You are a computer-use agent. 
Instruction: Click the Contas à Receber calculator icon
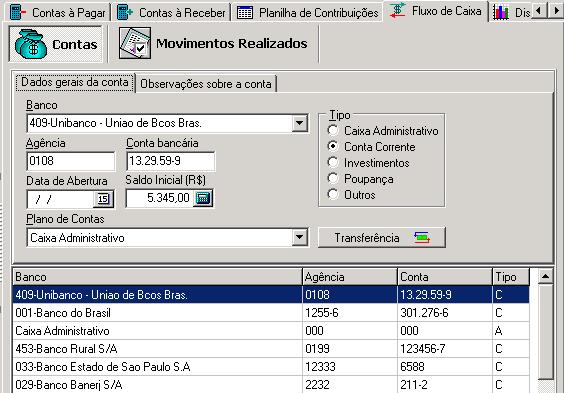click(x=124, y=13)
